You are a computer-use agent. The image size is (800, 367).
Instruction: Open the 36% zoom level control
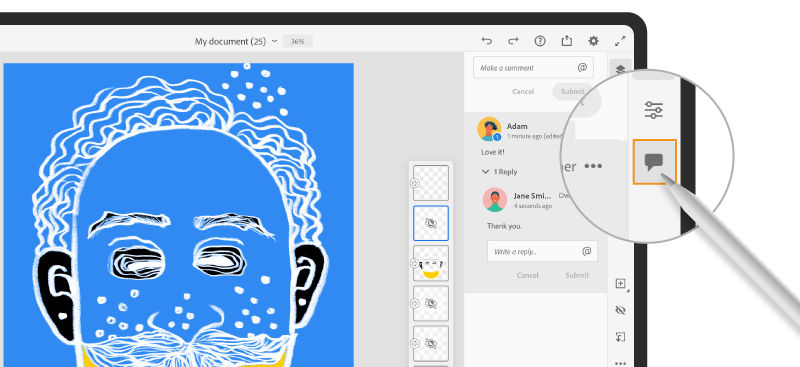pyautogui.click(x=297, y=41)
